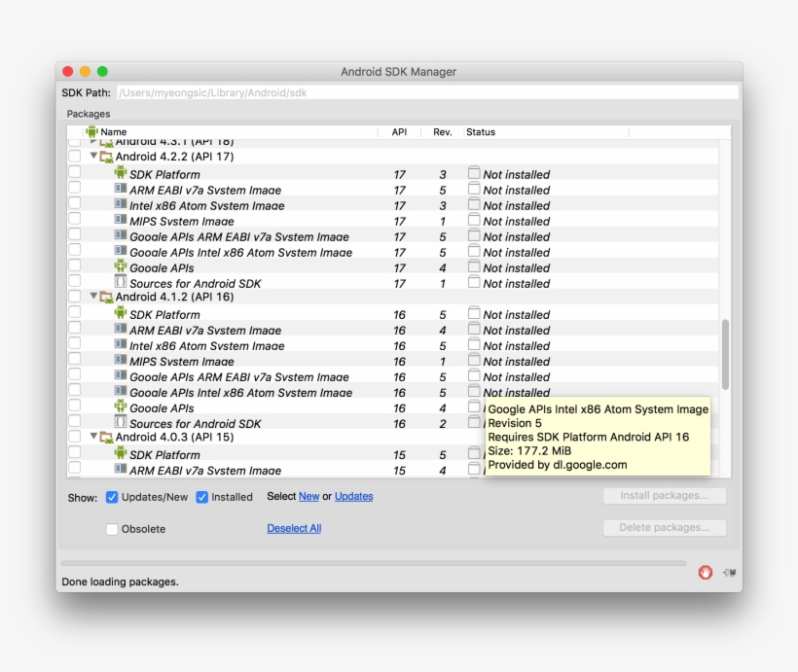Enable the Obsolete checkbox
Screen dimensions: 798x672
[112, 529]
